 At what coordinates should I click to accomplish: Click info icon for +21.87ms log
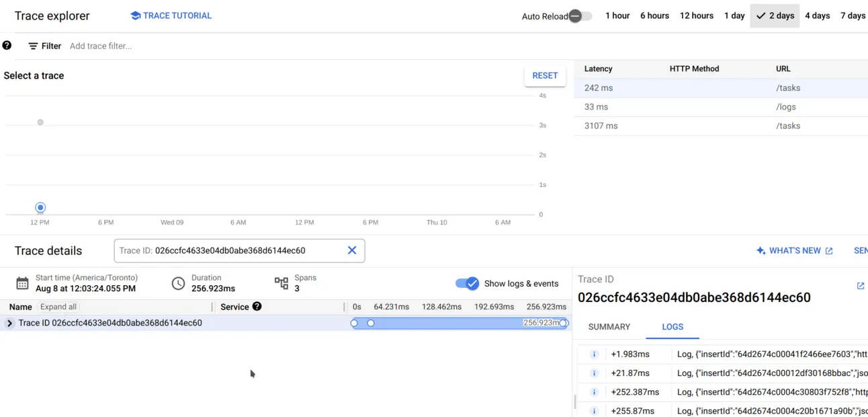pyautogui.click(x=594, y=373)
